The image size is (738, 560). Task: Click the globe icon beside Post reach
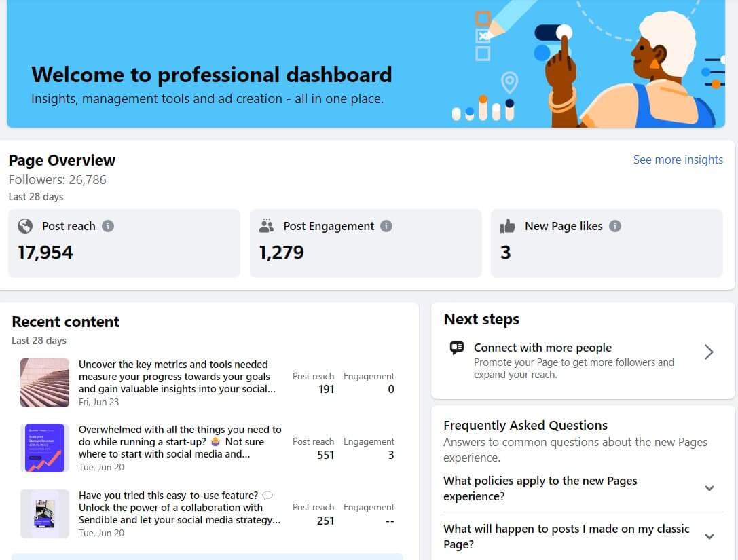pyautogui.click(x=24, y=226)
